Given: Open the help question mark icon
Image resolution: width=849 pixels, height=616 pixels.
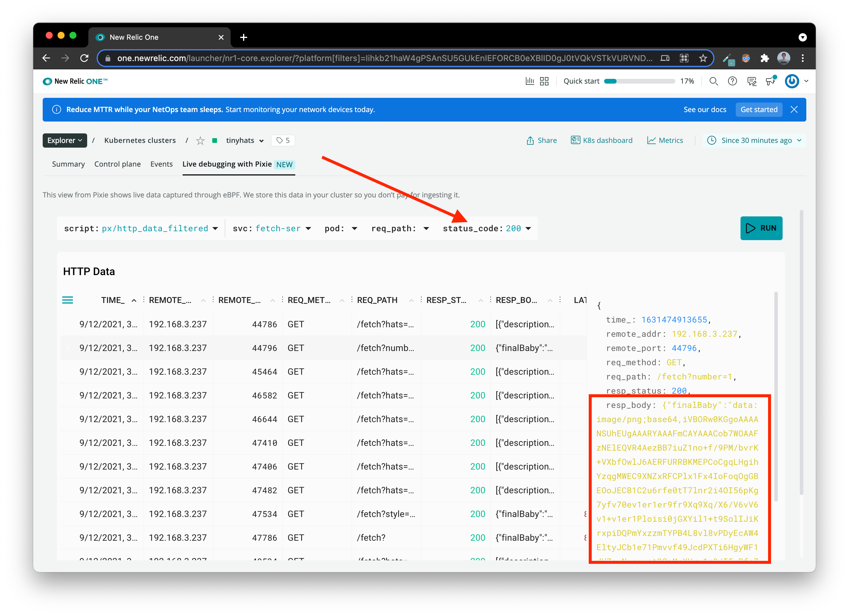Looking at the screenshot, I should pos(732,81).
